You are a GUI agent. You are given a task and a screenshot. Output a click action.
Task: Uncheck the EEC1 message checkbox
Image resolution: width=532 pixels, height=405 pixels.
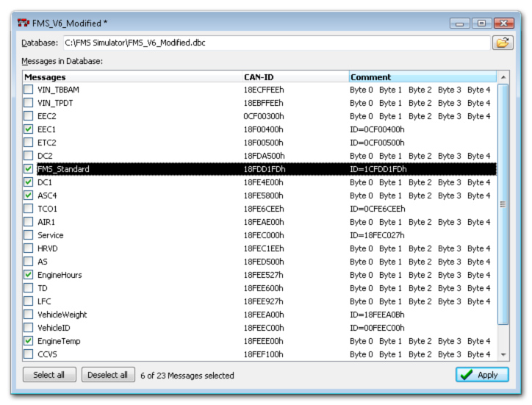coord(29,129)
